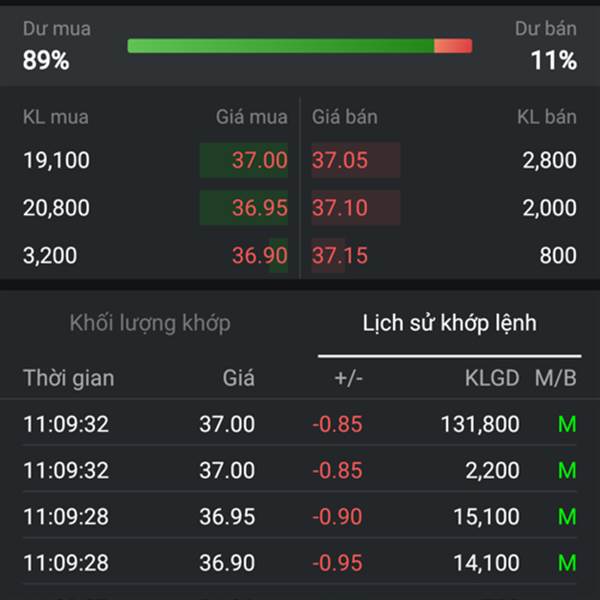600x600 pixels.
Task: Tap the sell price 37.10
Action: pos(341,208)
